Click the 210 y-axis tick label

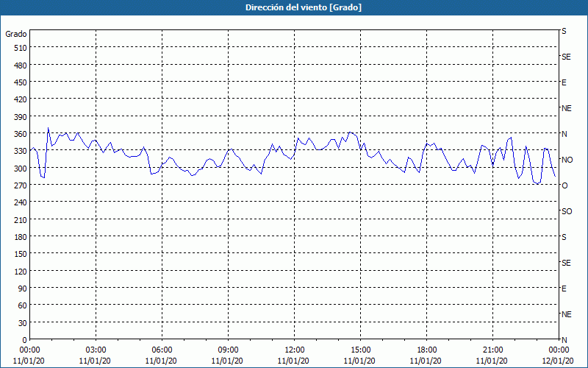21,220
